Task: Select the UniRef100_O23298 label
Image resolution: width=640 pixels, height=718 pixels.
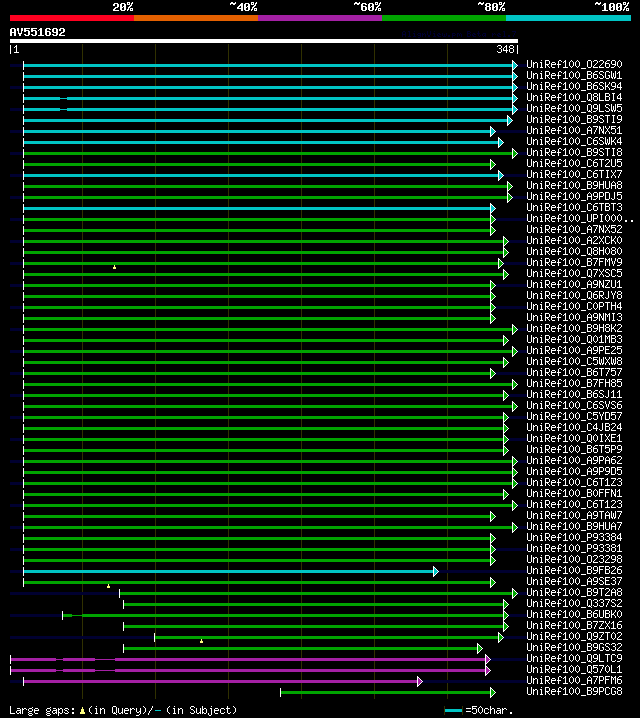Action: click(574, 559)
